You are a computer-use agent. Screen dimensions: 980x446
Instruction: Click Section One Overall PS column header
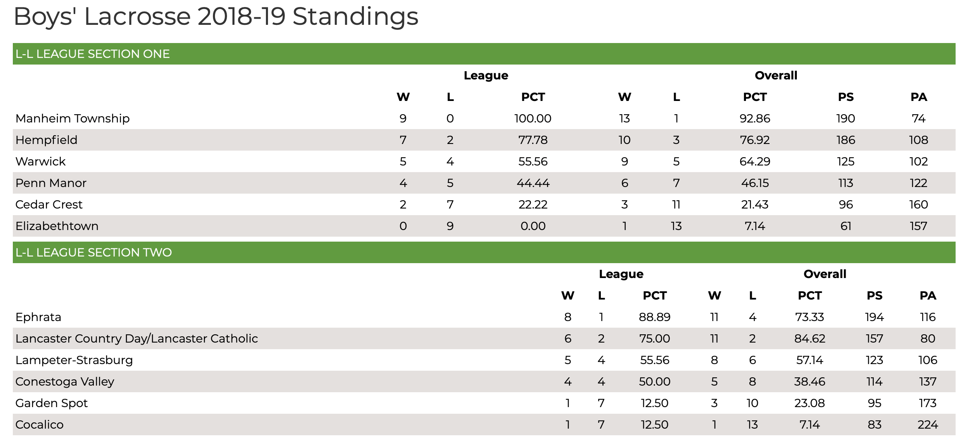[x=846, y=97]
